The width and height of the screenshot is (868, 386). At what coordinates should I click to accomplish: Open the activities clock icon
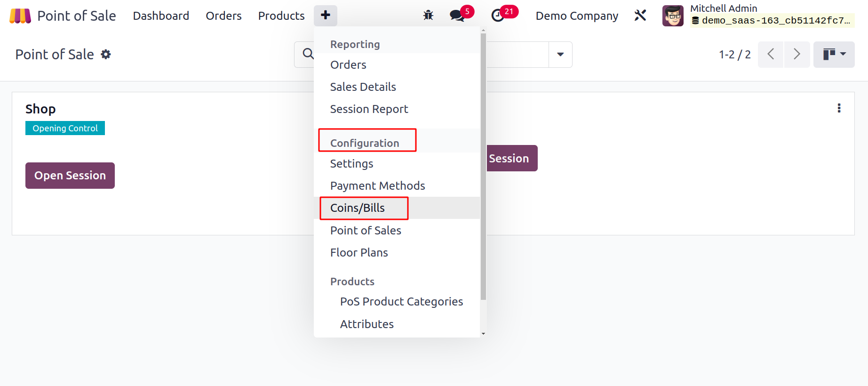[x=497, y=16]
